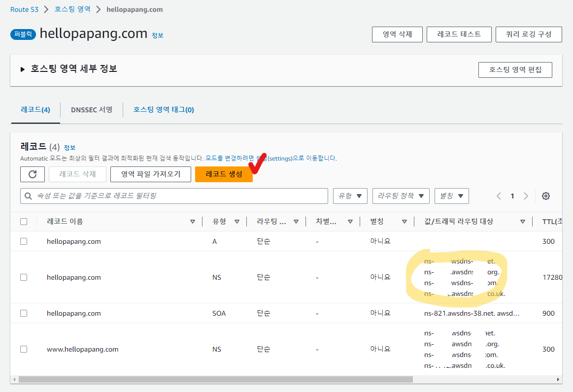Switch to the DNSSEC 서명 tab
573x392 pixels.
(92, 109)
